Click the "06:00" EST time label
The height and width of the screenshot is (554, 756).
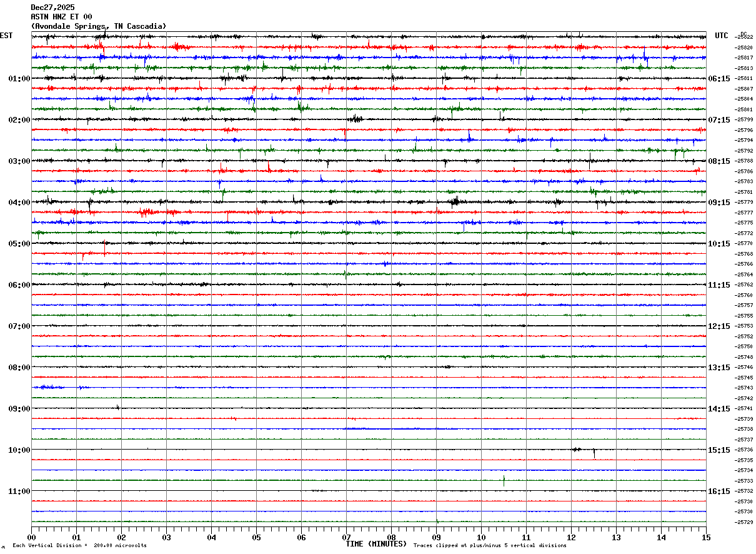[x=19, y=285]
